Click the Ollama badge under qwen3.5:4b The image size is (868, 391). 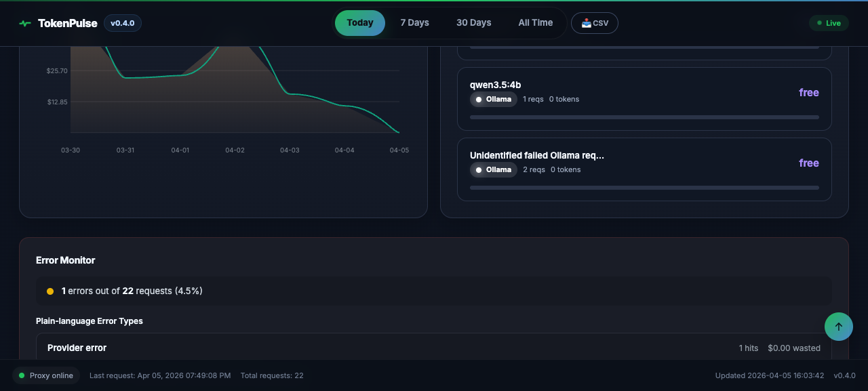(x=493, y=99)
